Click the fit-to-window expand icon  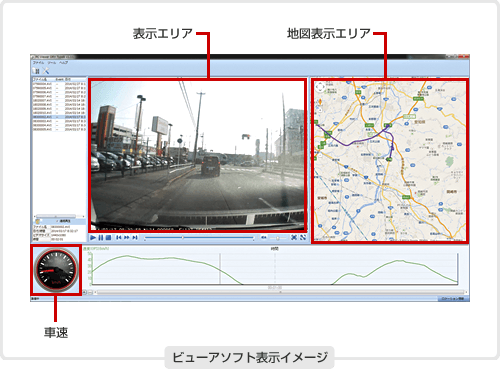tap(294, 237)
